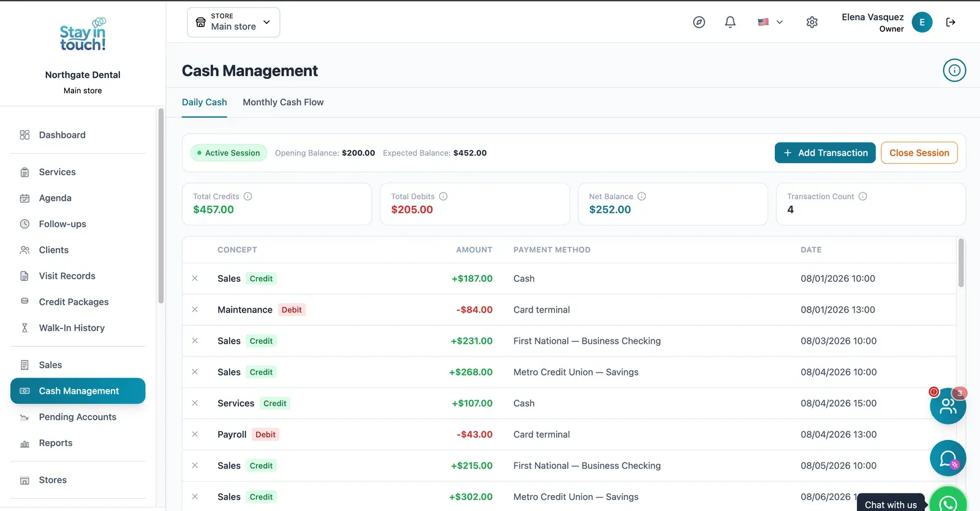Open Credit Packages
Screen dimensions: 980x511
point(78,302)
